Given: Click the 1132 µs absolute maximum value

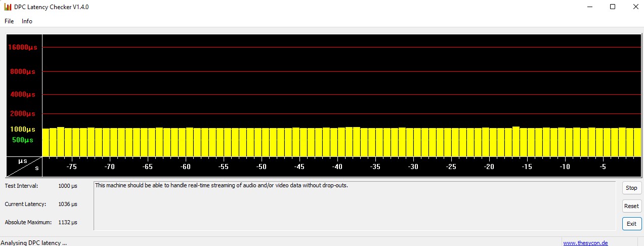Looking at the screenshot, I should coord(68,222).
